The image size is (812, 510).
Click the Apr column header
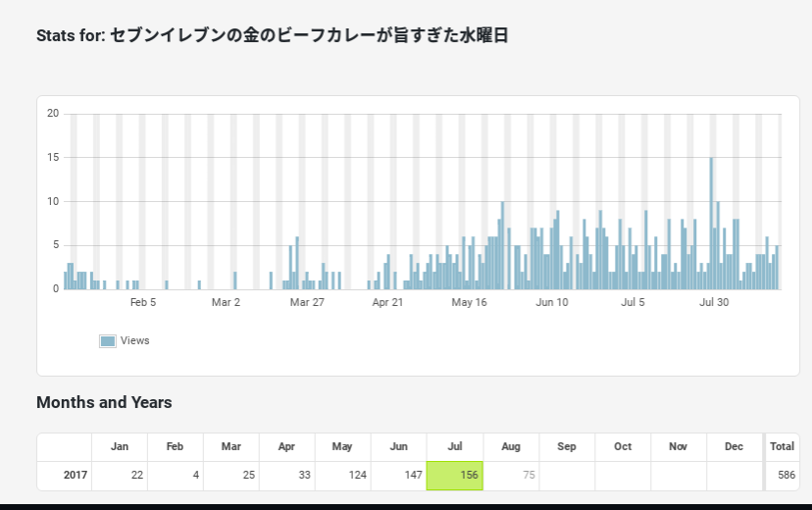point(287,447)
